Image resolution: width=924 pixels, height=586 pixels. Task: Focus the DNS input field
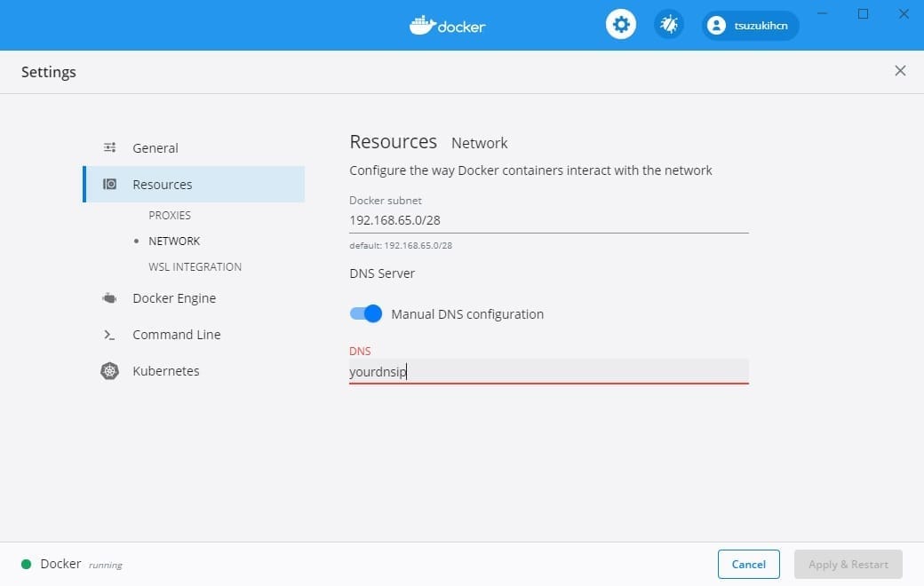tap(549, 372)
